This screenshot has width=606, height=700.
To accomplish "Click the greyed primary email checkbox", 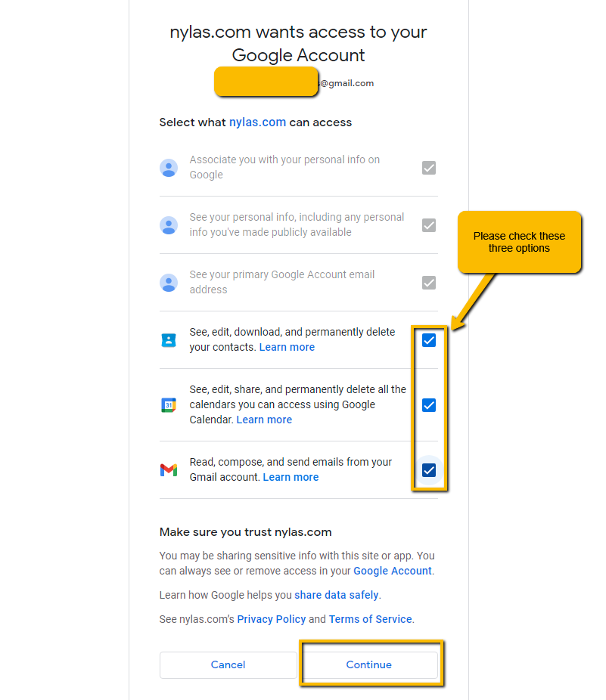I will click(428, 283).
